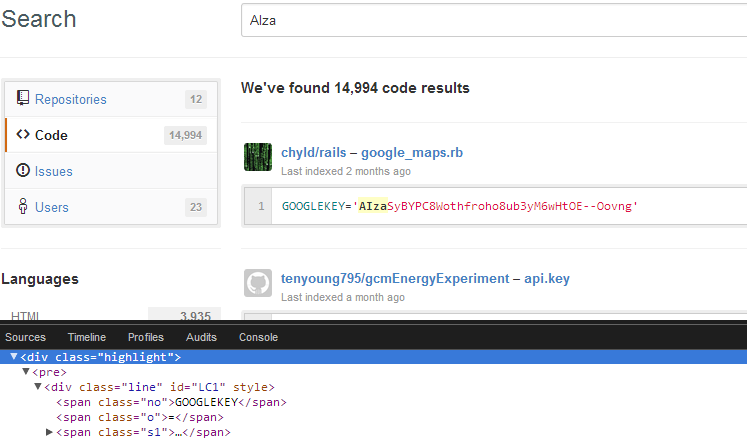
Task: Click the Issues exclamation icon
Action: click(23, 171)
